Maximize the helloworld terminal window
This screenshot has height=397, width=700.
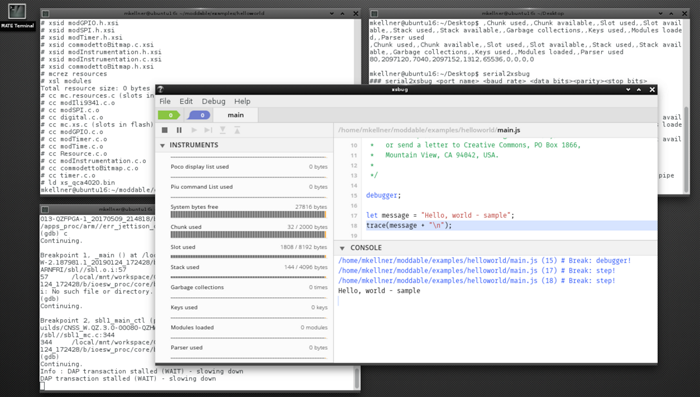coord(342,13)
